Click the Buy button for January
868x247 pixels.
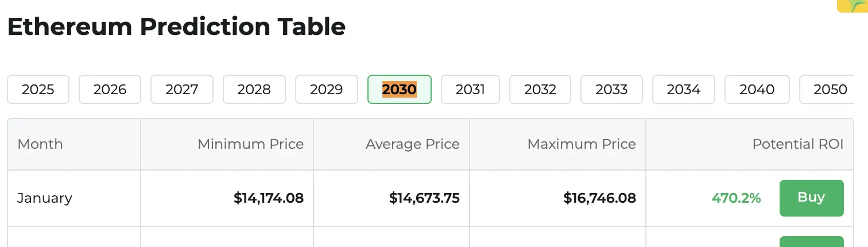[811, 198]
